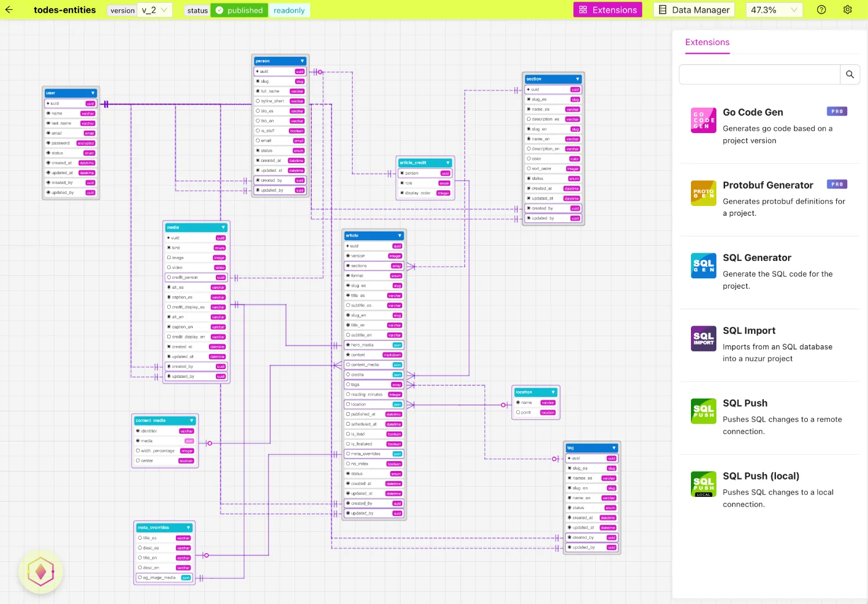Viewport: 868px width, 604px height.
Task: Click the PRO badge on Protobuf Generator
Action: [x=837, y=185]
